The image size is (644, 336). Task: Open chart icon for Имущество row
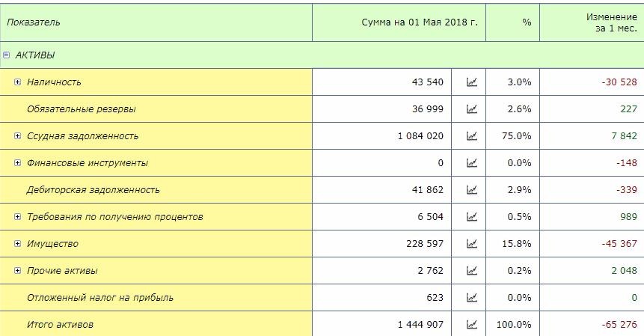pyautogui.click(x=472, y=244)
